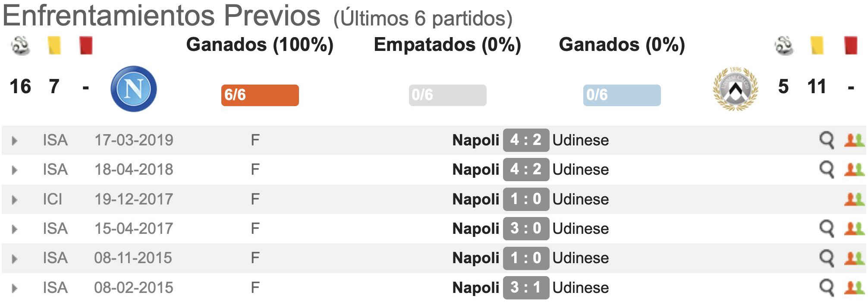The width and height of the screenshot is (868, 302).
Task: Click the 4 : 2 score for 18-04-2018
Action: 526,169
